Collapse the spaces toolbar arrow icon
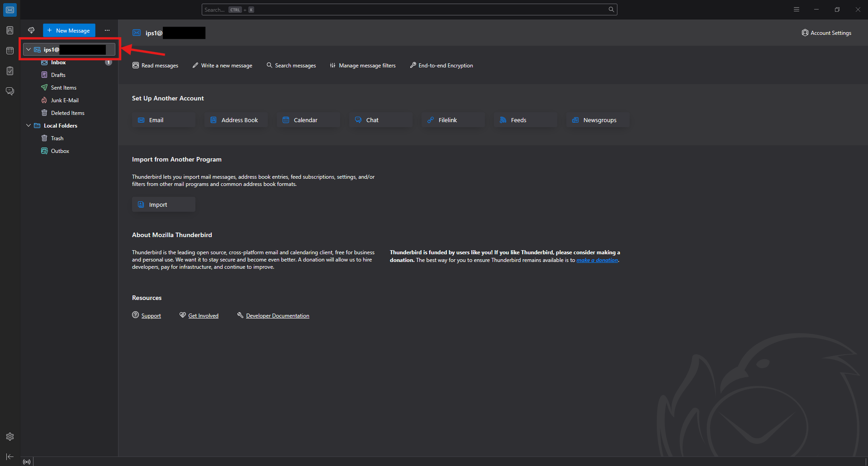Viewport: 868px width, 466px height. pos(10,456)
